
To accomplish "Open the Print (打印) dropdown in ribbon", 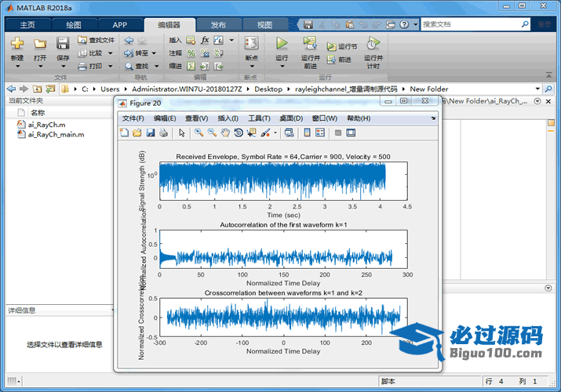I will [x=109, y=66].
